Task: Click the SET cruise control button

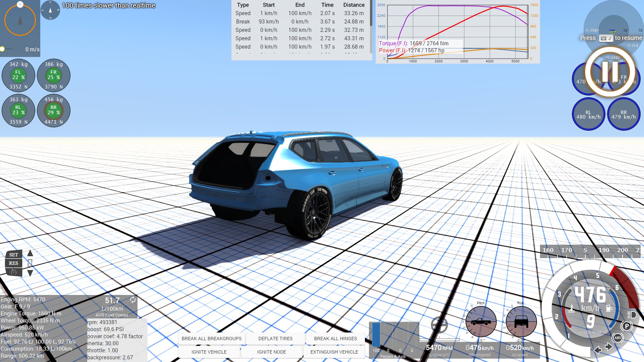Action: point(14,255)
